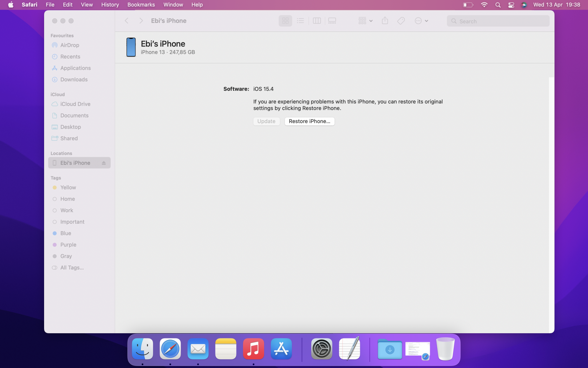Open TextEdit from the Dock
This screenshot has height=368, width=588.
[x=350, y=349]
